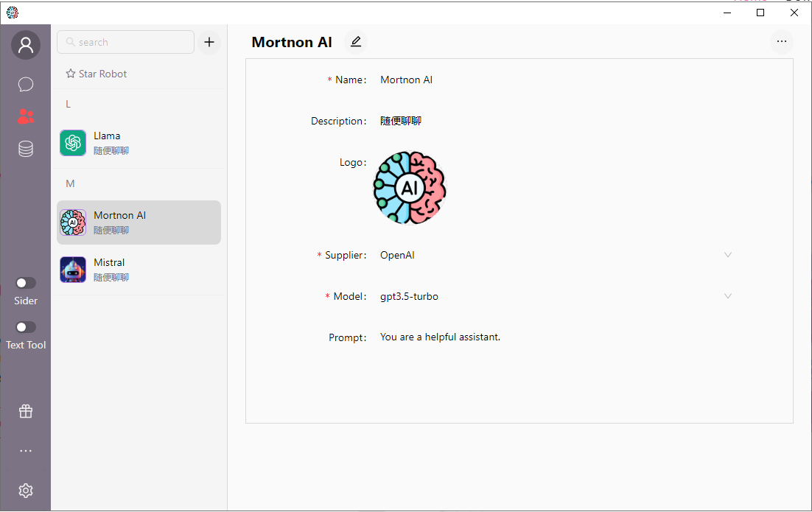Open the user profile avatar
This screenshot has width=812, height=512.
pyautogui.click(x=26, y=46)
